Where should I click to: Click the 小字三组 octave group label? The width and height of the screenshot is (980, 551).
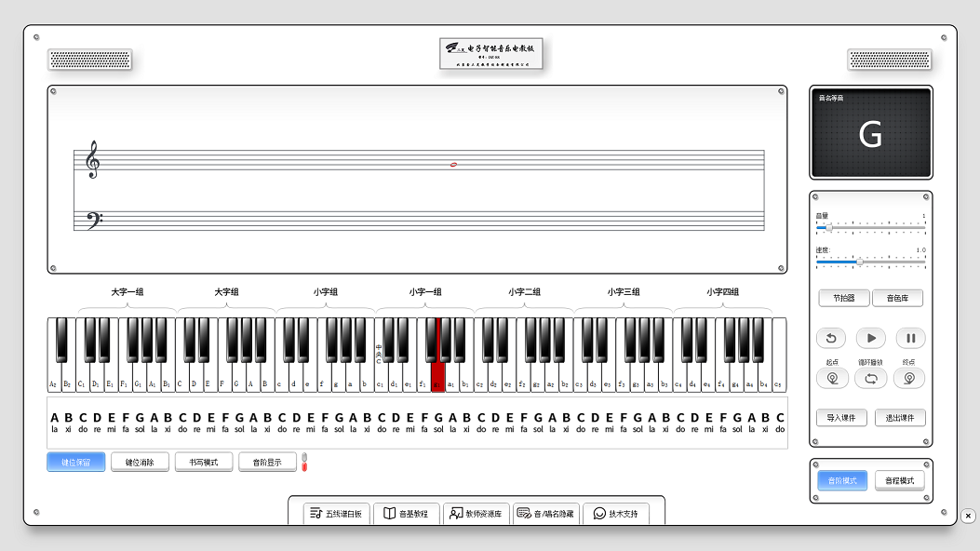[624, 291]
